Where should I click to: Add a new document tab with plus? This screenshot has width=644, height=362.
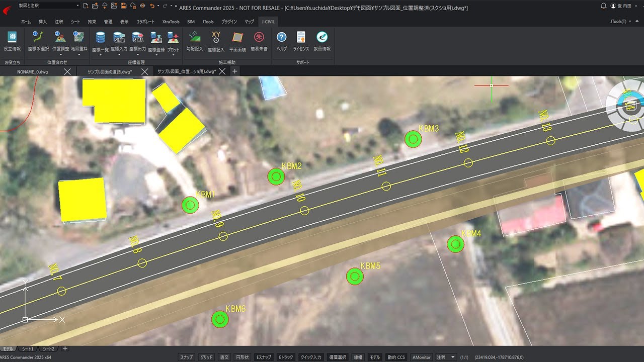pyautogui.click(x=234, y=71)
